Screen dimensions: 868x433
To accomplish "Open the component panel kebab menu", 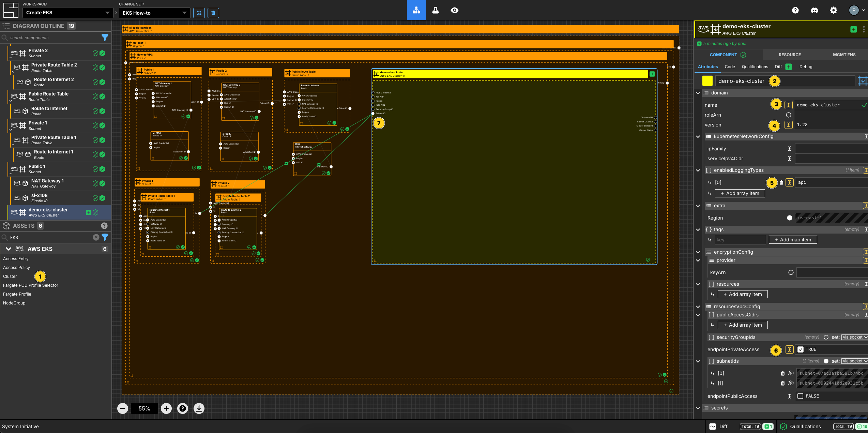I will [x=864, y=29].
